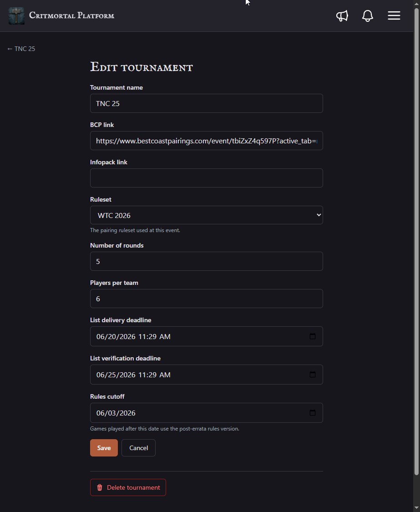The width and height of the screenshot is (420, 512).
Task: Click the List verification deadline date text
Action: 133,375
